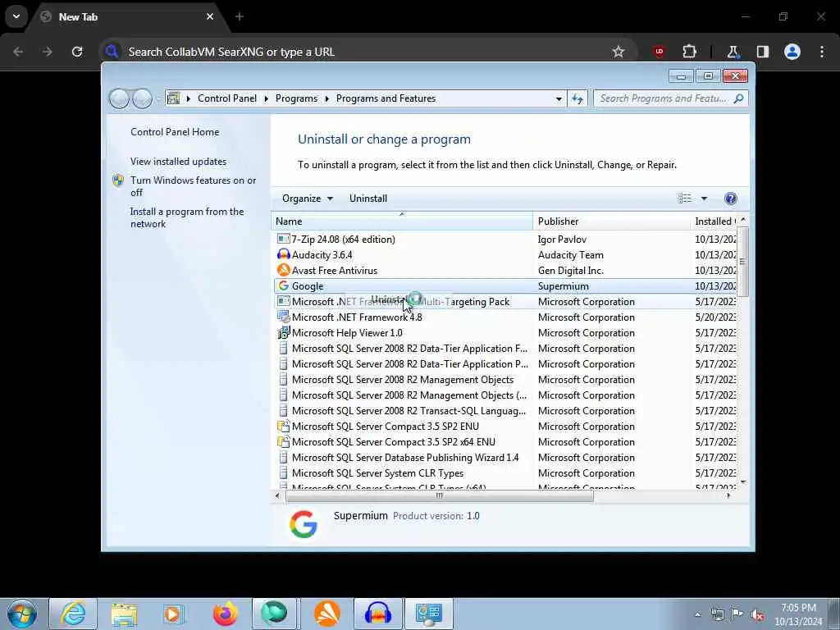Click Programs in the breadcrumb path
The height and width of the screenshot is (630, 840).
pos(296,98)
